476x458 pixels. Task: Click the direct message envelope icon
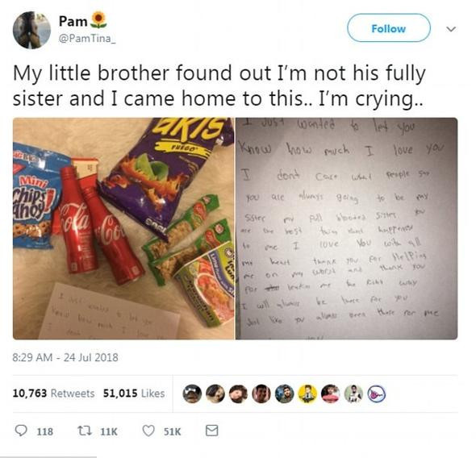(211, 431)
